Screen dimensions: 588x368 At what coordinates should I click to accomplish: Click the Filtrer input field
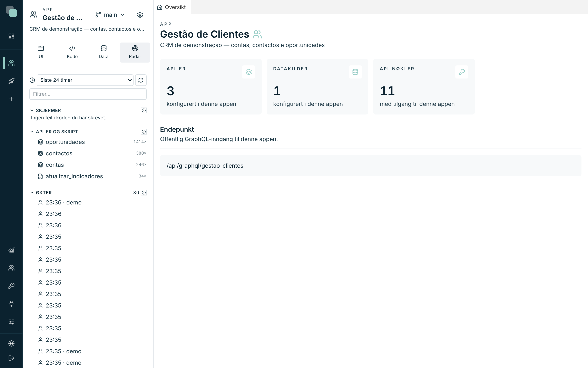pyautogui.click(x=88, y=94)
